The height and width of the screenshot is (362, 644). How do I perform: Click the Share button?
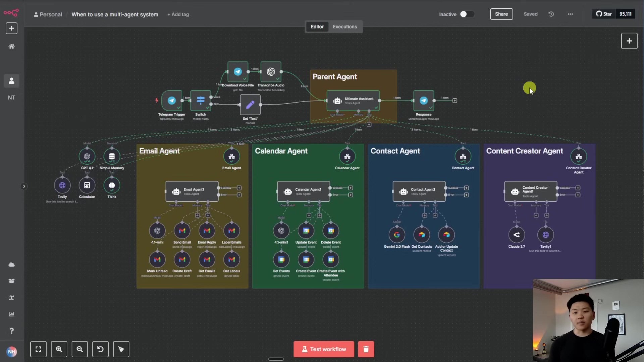coord(501,14)
